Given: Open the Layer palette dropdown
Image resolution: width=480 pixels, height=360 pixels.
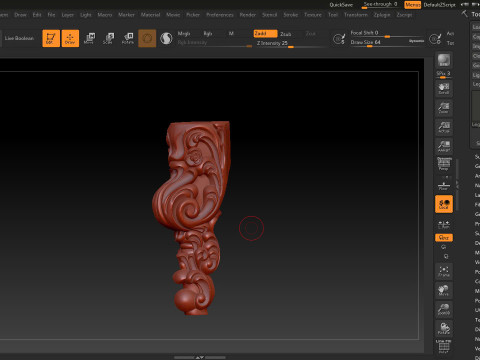Looking at the screenshot, I should pos(68,15).
